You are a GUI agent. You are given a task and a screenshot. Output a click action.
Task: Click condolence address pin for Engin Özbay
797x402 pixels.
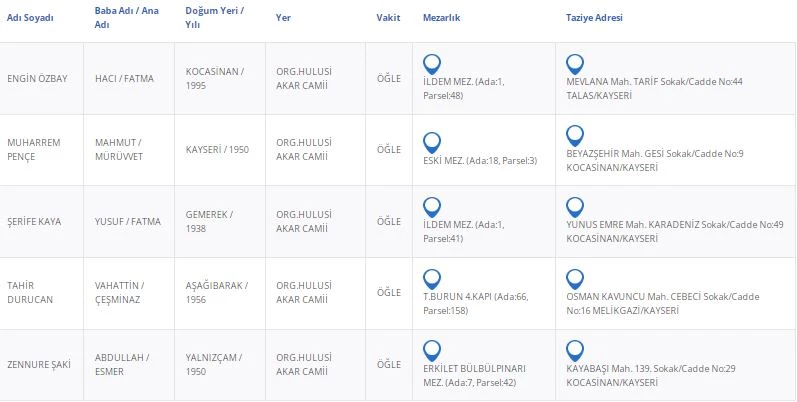click(575, 65)
